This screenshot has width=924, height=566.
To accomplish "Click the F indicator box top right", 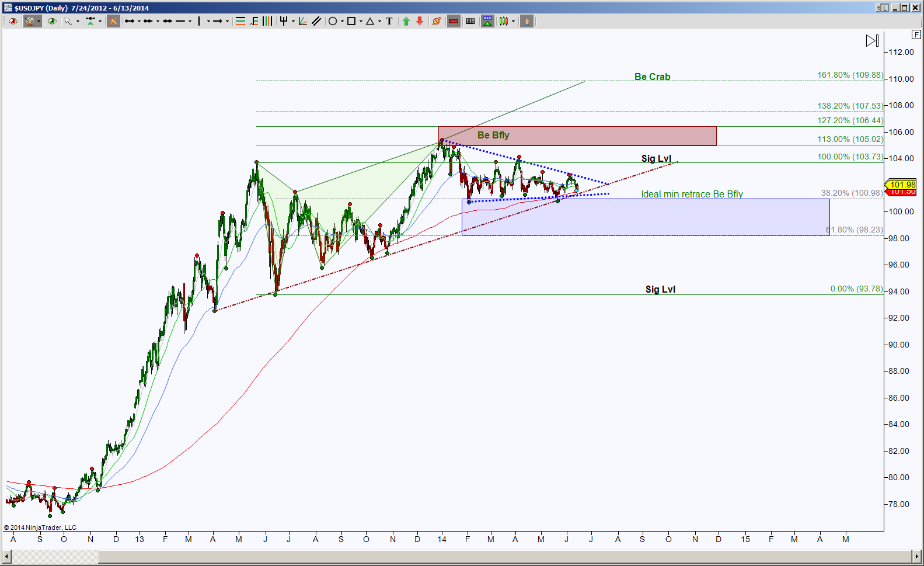I will [x=916, y=35].
